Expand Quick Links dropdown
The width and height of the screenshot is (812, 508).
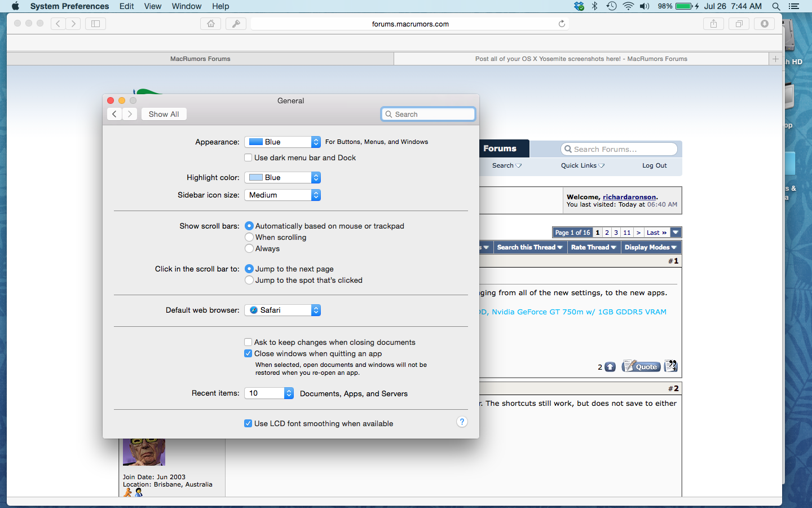(582, 165)
